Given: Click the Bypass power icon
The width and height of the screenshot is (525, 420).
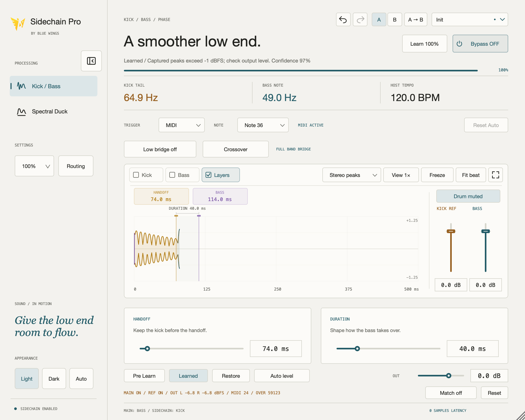Looking at the screenshot, I should point(459,44).
